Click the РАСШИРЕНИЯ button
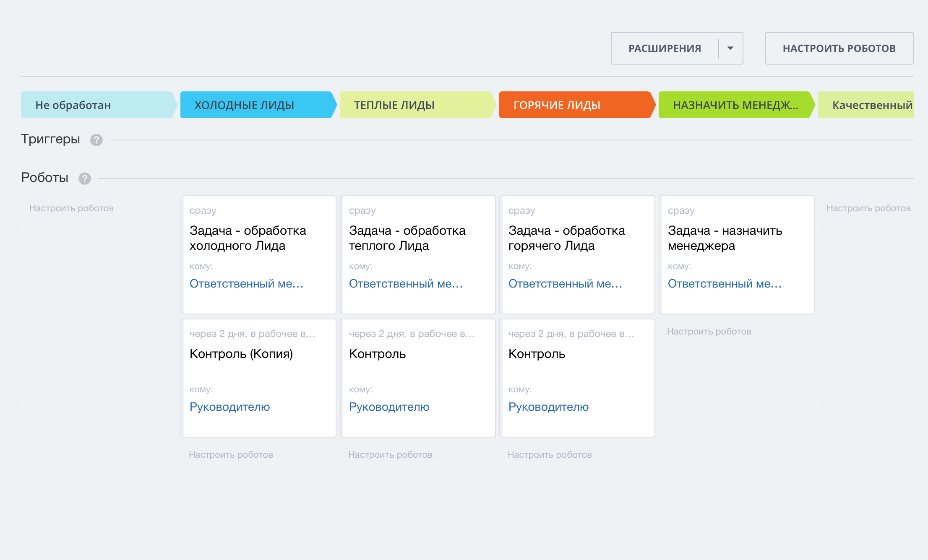 [665, 48]
